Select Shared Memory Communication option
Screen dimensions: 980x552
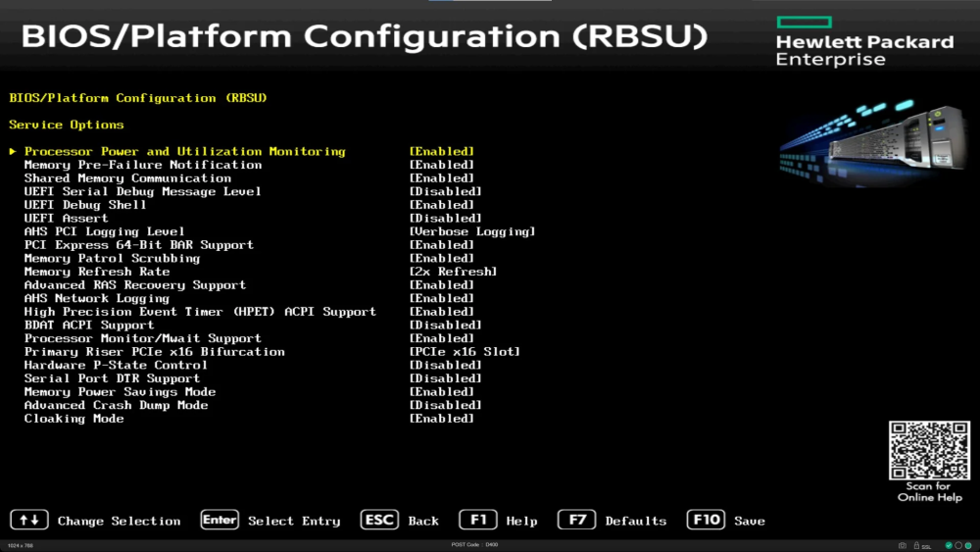tap(127, 178)
